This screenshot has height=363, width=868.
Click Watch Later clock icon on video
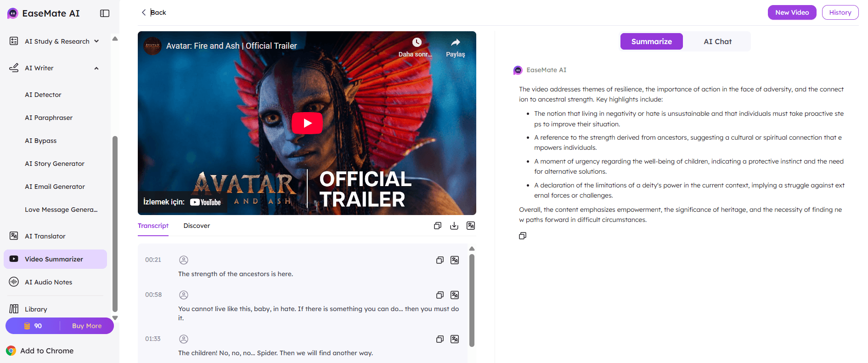[x=416, y=43]
